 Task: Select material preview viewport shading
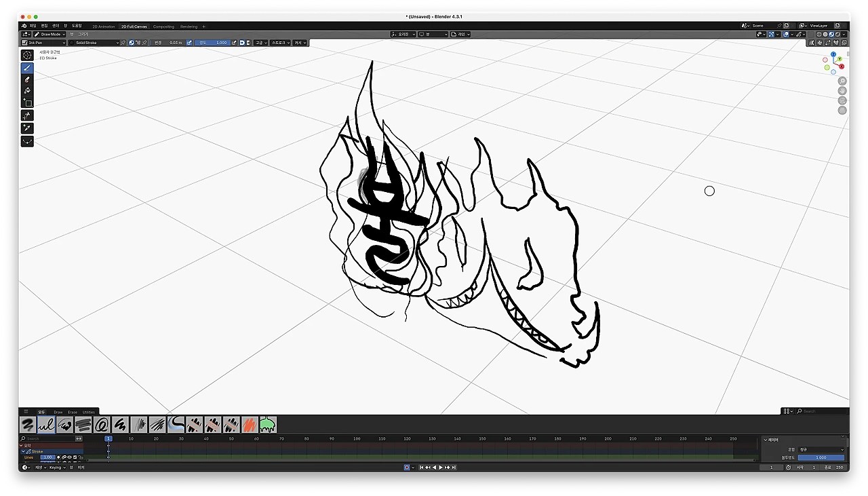click(x=832, y=34)
